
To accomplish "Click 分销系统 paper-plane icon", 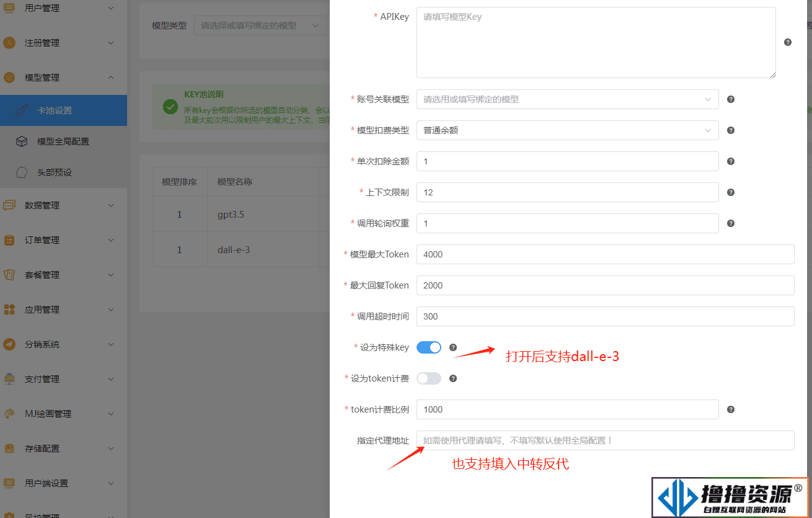I will coord(9,344).
